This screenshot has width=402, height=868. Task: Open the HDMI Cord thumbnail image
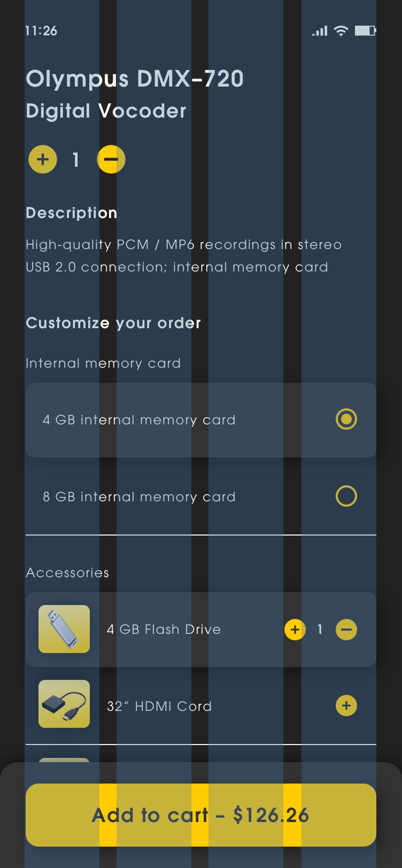click(x=64, y=704)
